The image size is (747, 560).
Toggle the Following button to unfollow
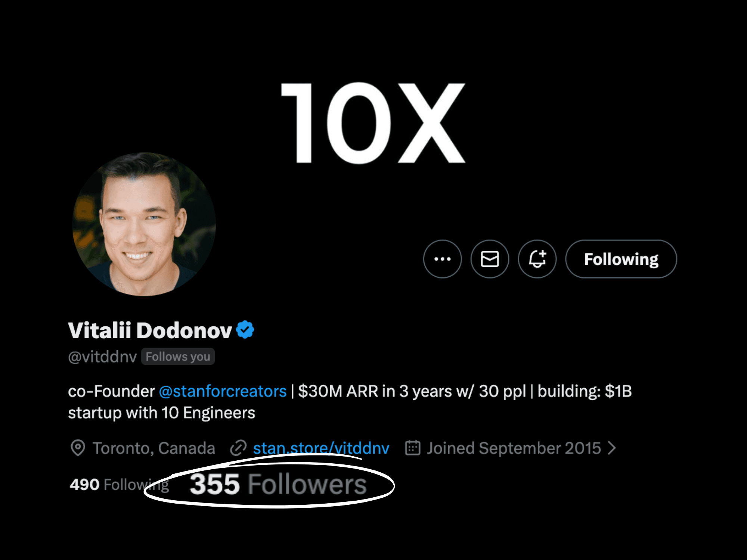[621, 259]
